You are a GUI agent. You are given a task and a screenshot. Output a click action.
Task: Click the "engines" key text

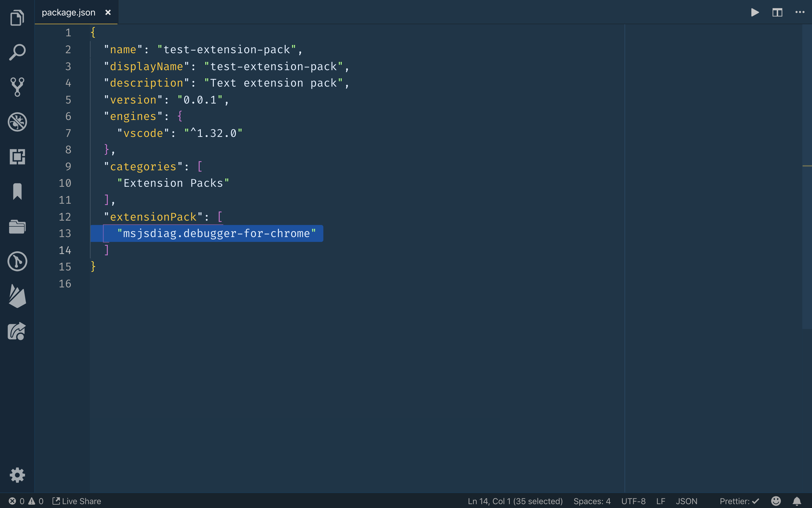133,117
